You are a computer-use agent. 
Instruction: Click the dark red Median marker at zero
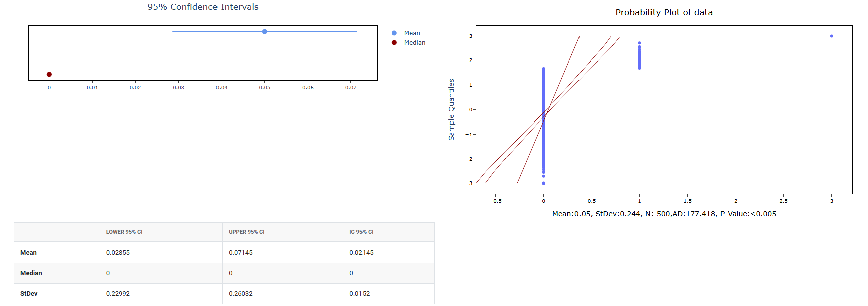pyautogui.click(x=49, y=74)
